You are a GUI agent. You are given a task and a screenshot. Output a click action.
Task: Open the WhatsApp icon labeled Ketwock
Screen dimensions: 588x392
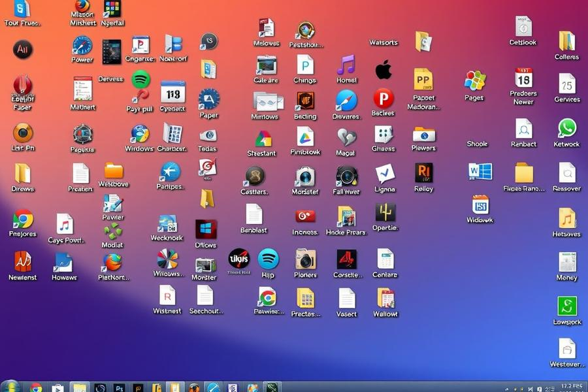[566, 129]
